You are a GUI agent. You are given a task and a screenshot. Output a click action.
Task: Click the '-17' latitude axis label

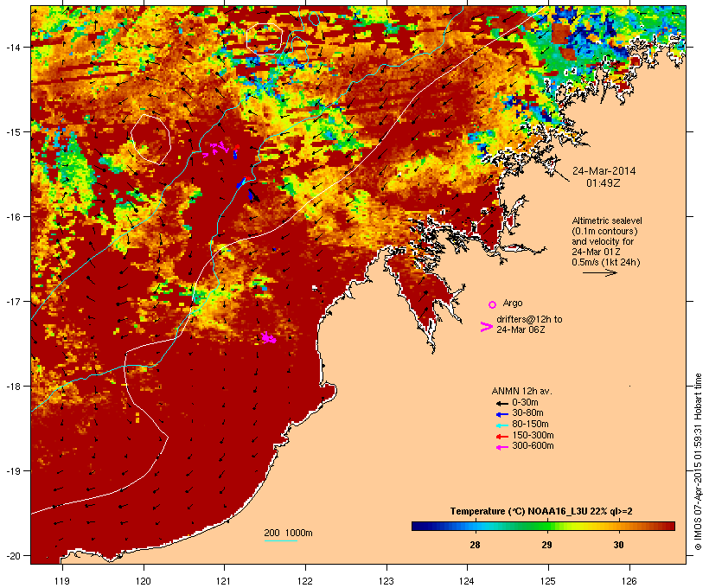[13, 301]
